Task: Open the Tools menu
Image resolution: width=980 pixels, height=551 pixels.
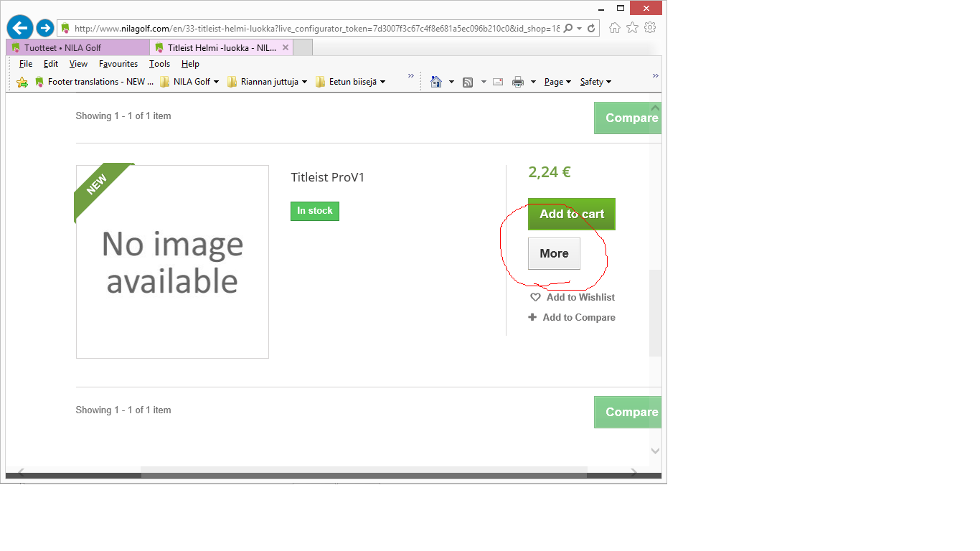Action: pyautogui.click(x=159, y=64)
